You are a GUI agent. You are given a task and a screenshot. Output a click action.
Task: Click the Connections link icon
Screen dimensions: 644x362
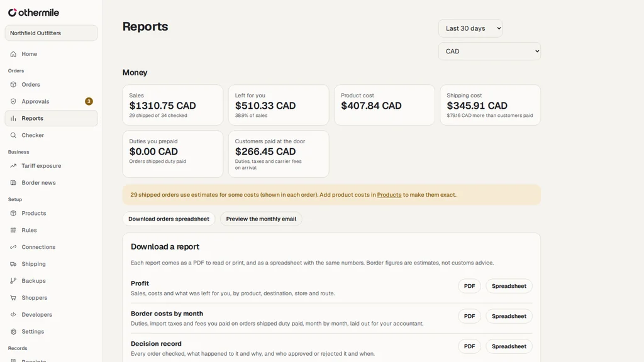(x=13, y=247)
